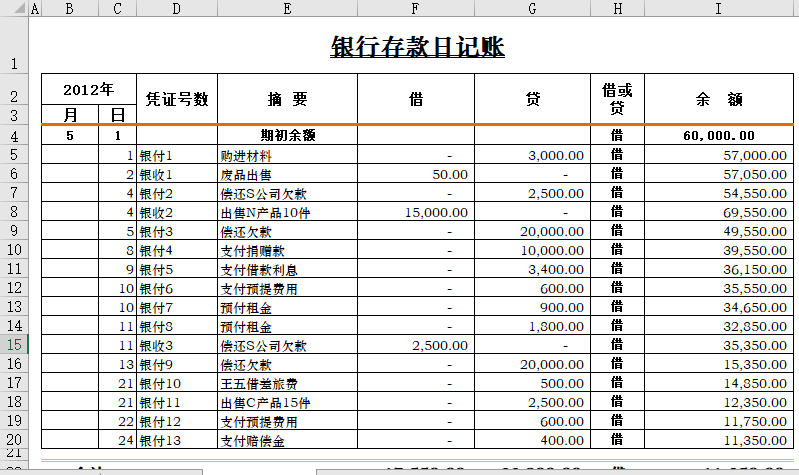Image resolution: width=799 pixels, height=475 pixels.
Task: Select credit amount 3,400.00 cell
Action: click(x=532, y=269)
